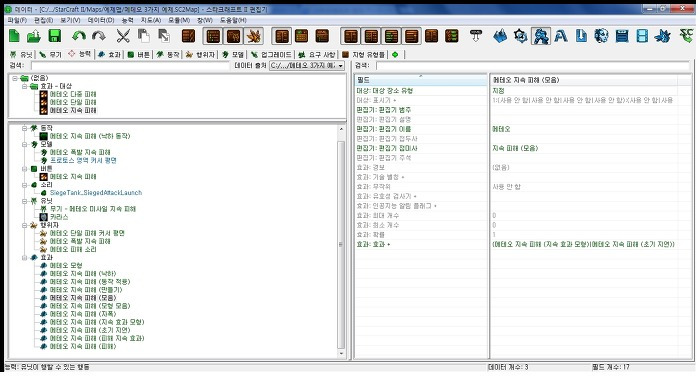Click the New document icon

click(x=14, y=36)
